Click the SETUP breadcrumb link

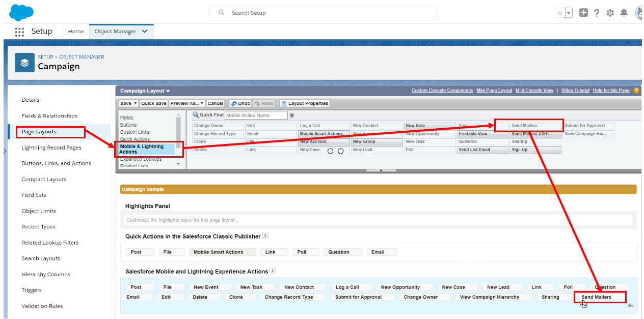point(45,57)
